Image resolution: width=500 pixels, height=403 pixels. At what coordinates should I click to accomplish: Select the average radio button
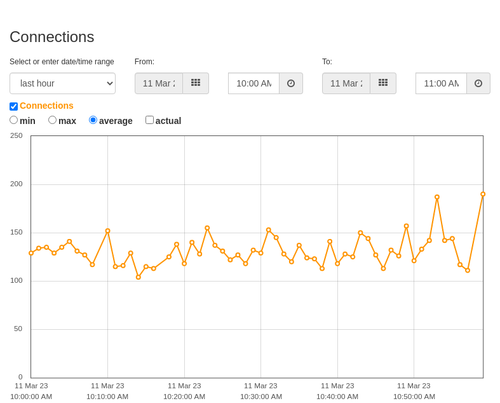(x=93, y=120)
